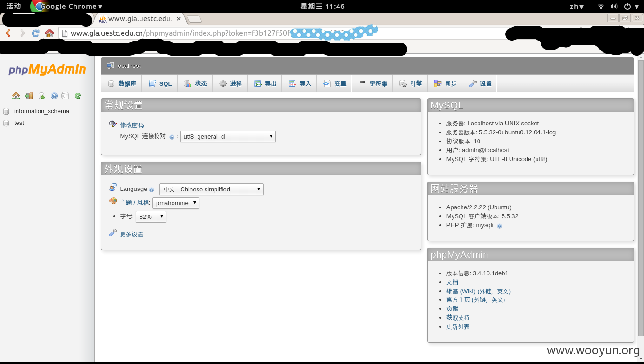Open the 数据库 tab
Screen dimensions: 644x364
(122, 83)
